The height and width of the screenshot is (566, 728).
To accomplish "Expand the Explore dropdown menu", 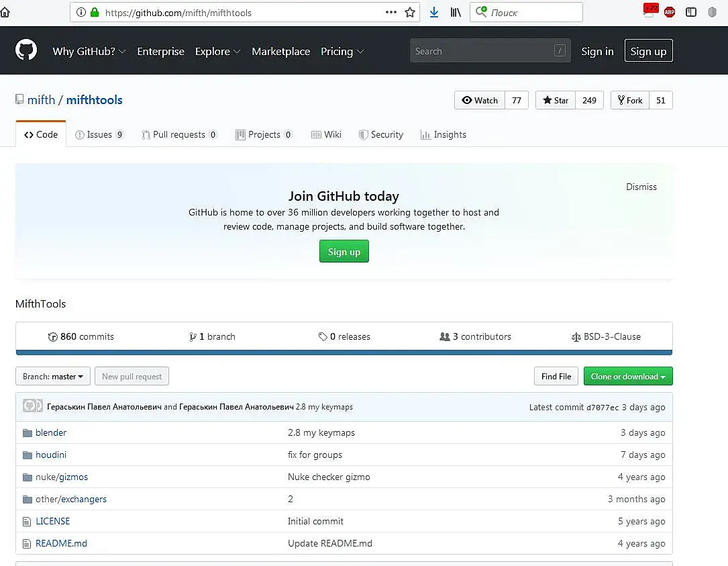I will (217, 51).
